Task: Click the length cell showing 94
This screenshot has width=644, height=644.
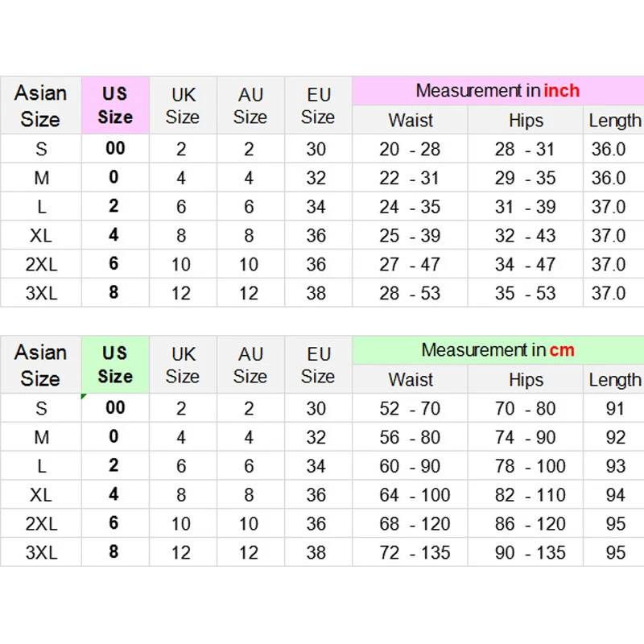Action: pos(615,494)
